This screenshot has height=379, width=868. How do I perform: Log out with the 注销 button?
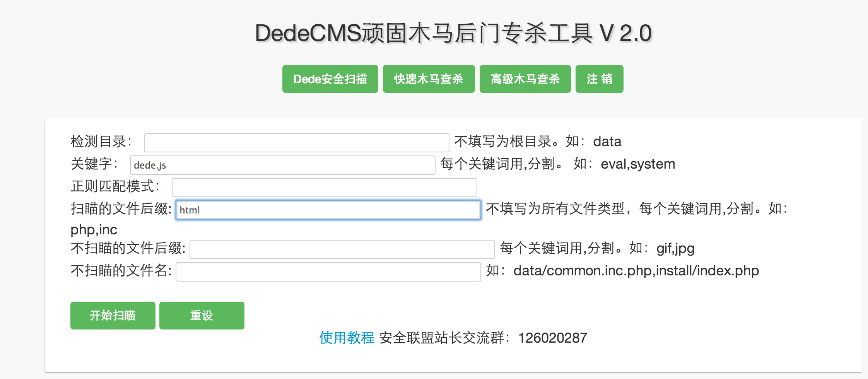coord(599,79)
